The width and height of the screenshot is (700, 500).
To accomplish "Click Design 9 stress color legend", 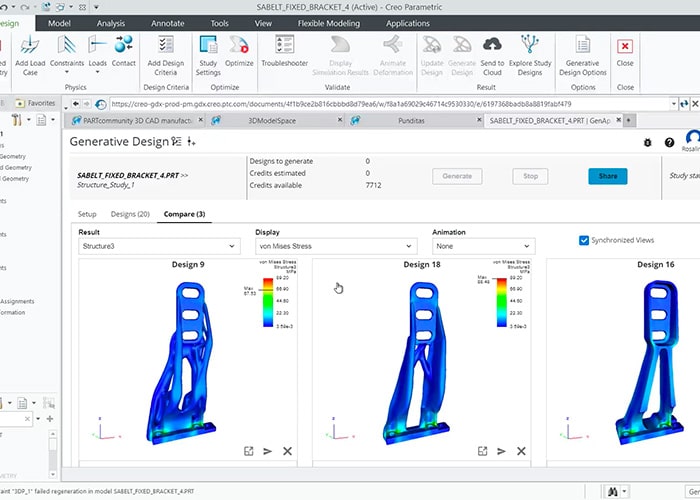I will pos(268,302).
